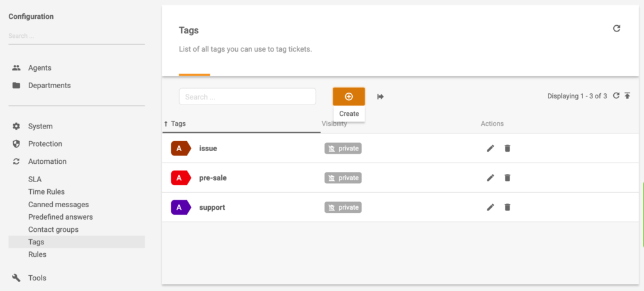Screen dimensions: 644x291
Task: Delete the pre-sale tag using trash icon
Action: 508,178
